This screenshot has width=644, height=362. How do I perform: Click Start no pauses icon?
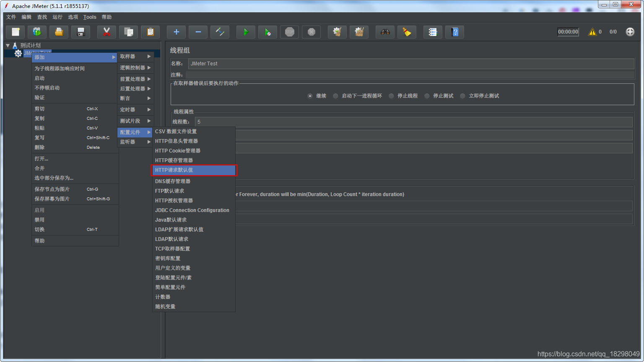[x=268, y=32]
